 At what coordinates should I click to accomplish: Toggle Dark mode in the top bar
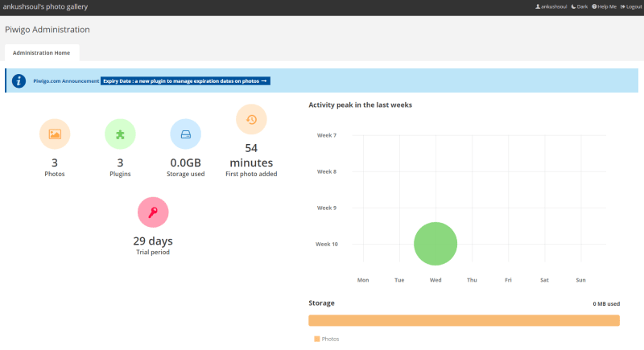click(578, 6)
